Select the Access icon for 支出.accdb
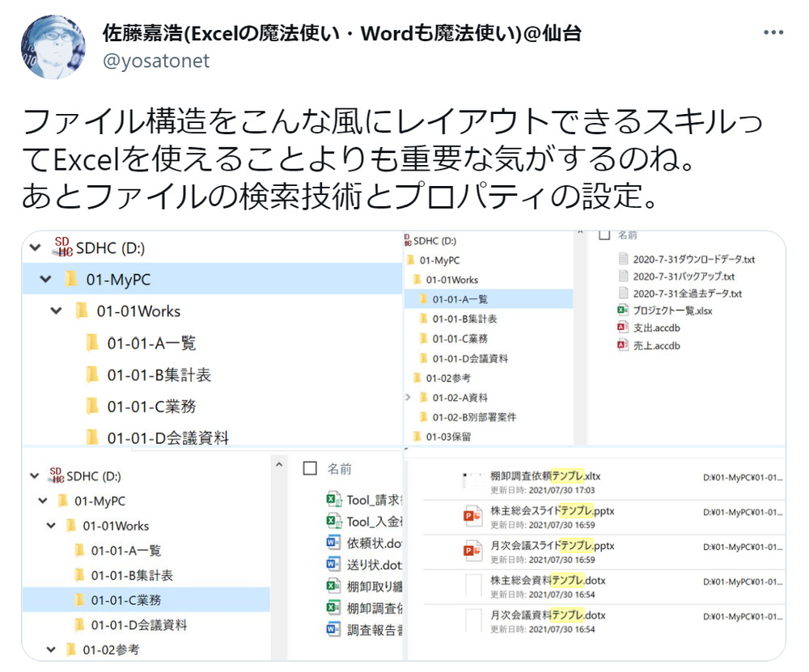The height and width of the screenshot is (672, 809). coord(623,328)
